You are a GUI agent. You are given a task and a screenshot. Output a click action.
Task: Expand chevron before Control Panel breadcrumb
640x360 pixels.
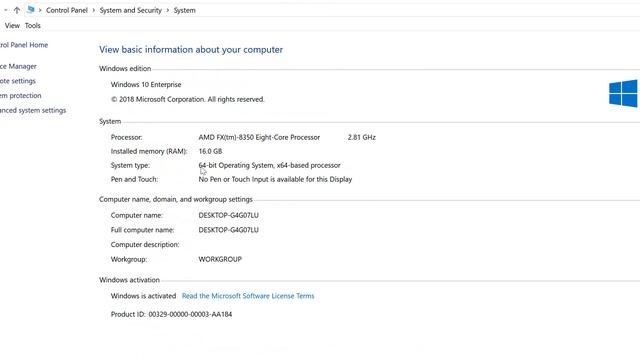40,10
